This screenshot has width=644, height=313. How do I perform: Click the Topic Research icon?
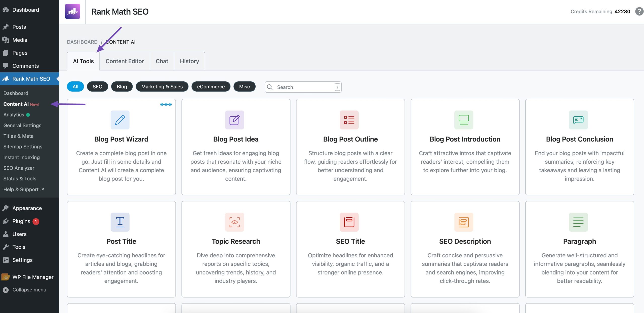(235, 222)
